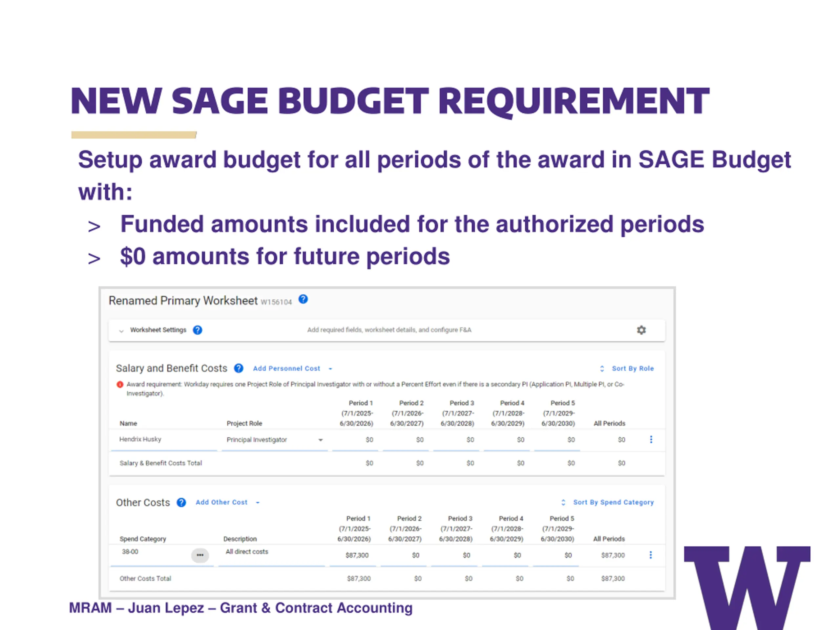Viewport: 840px width, 630px height.
Task: Click the All direct costs description field
Action: point(271,555)
